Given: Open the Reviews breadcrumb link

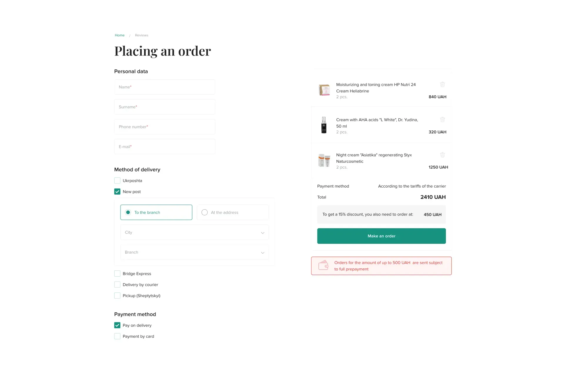Looking at the screenshot, I should [x=141, y=35].
